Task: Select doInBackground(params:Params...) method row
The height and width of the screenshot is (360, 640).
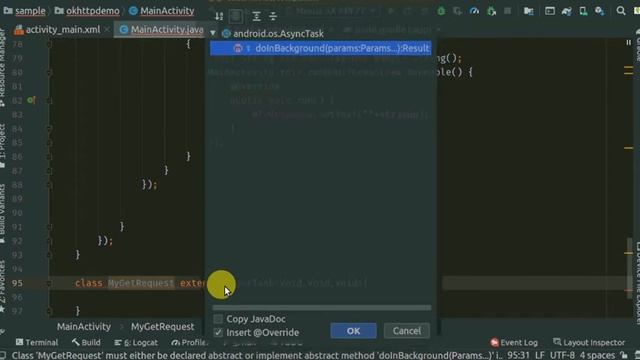Action: [321, 48]
